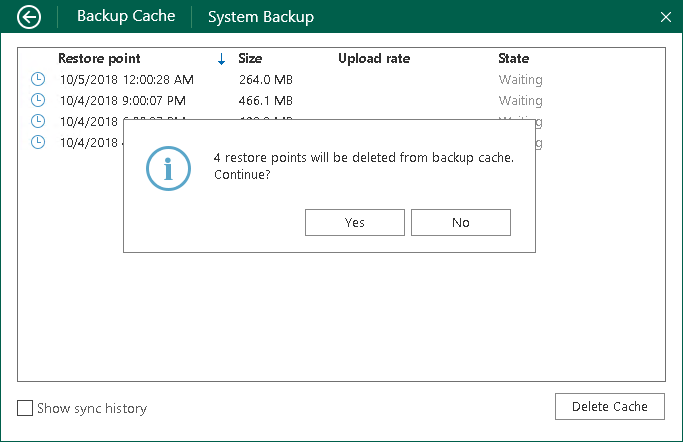Select the 10/5/2018 12:00:28 AM restore point
The width and height of the screenshot is (683, 442).
(127, 79)
